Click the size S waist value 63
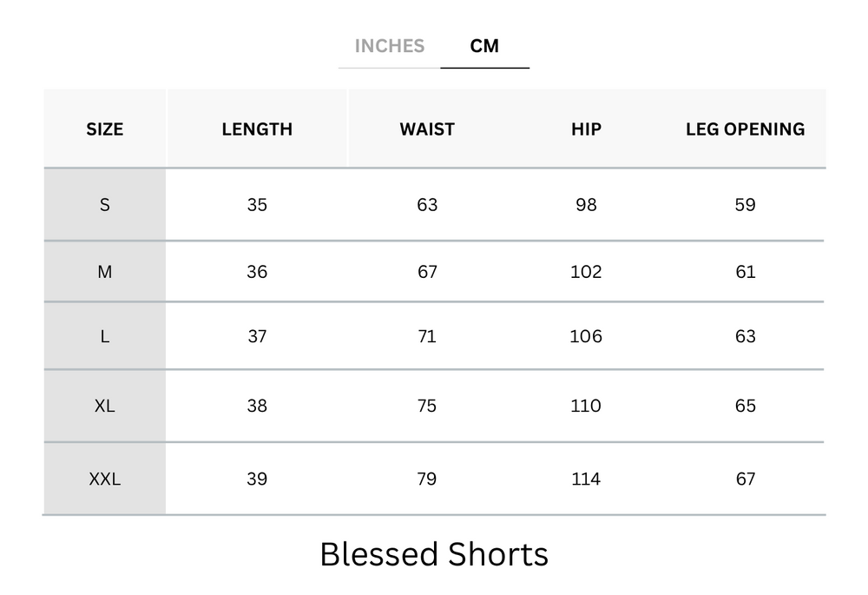Screen dimensions: 868x595 pos(427,205)
